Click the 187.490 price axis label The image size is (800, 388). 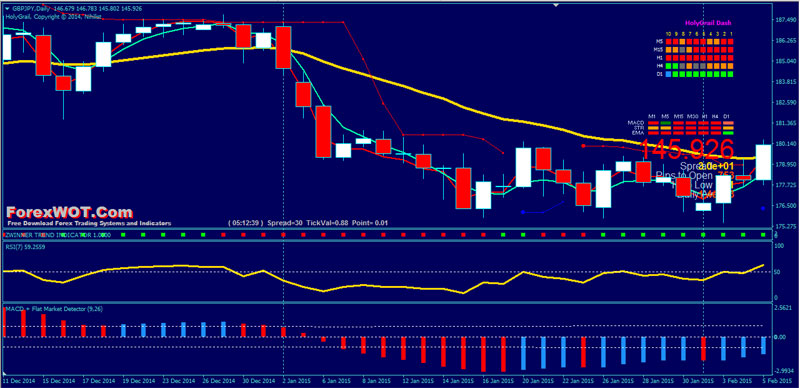point(786,19)
